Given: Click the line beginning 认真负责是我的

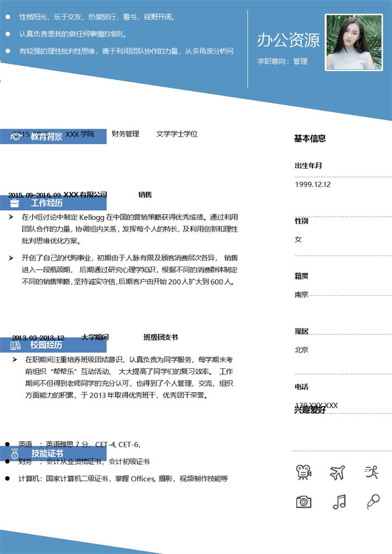Looking at the screenshot, I should (73, 34).
